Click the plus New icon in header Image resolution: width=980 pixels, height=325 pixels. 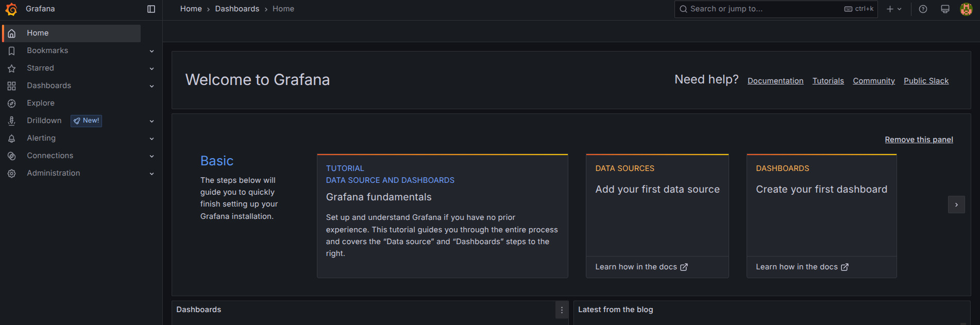pos(890,9)
